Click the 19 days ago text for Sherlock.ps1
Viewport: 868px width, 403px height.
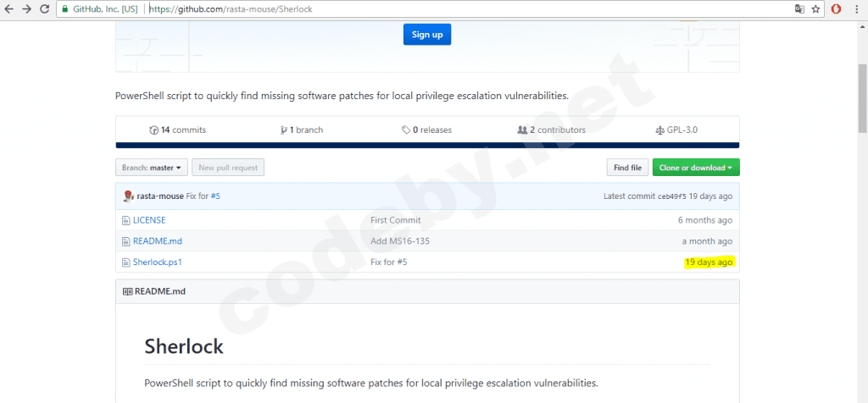tap(709, 262)
